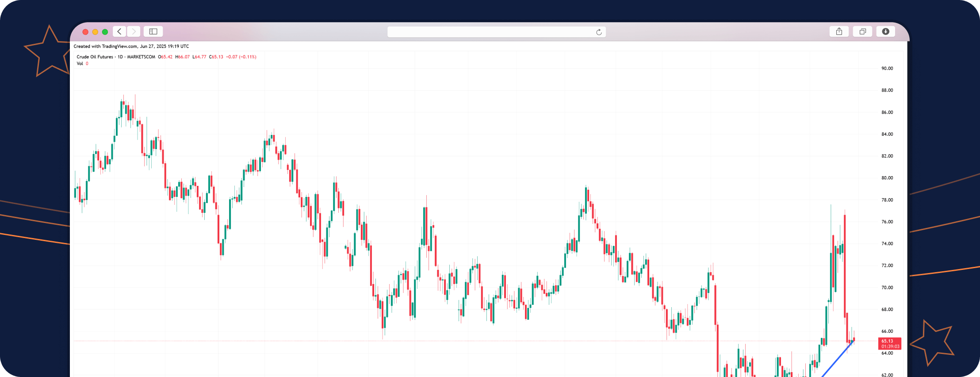Select the 'MARKETSCOM' source label
This screenshot has height=377, width=980.
[141, 57]
